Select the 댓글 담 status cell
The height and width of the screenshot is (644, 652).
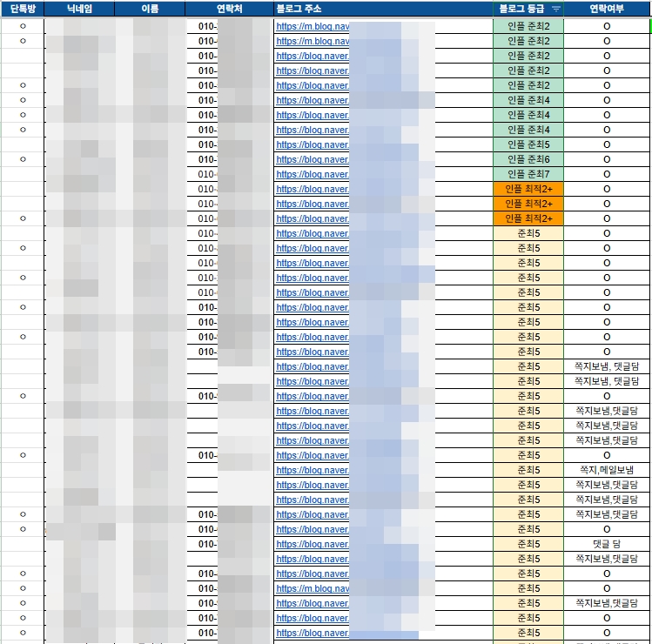pos(607,544)
